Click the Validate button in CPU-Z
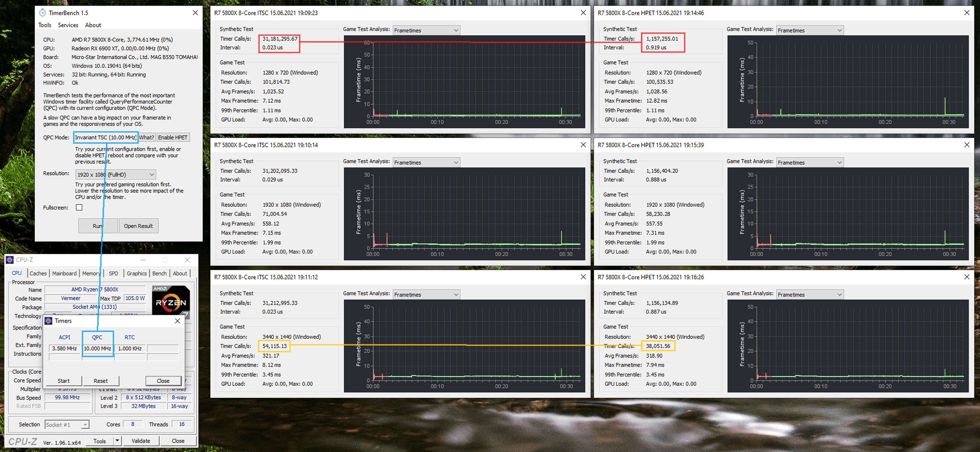This screenshot has height=452, width=980. click(141, 441)
